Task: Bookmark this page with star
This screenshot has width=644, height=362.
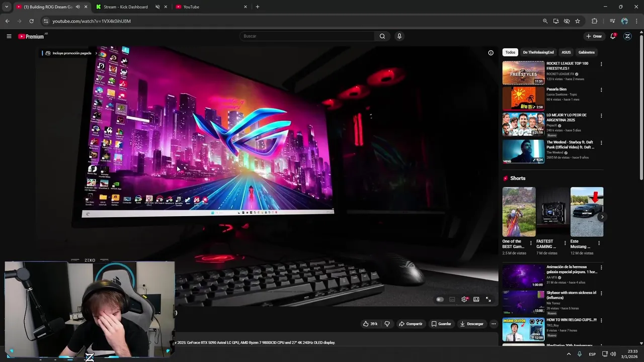Action: [x=578, y=21]
